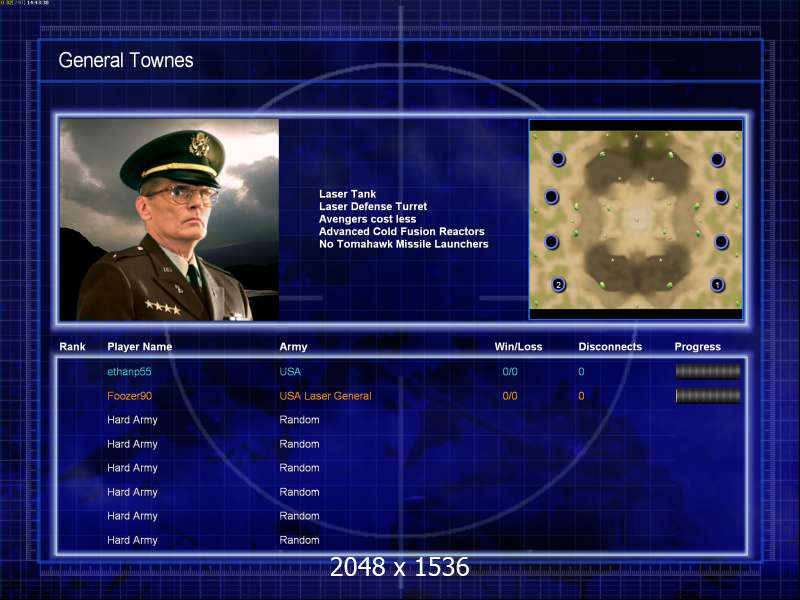Select the Player Name column header
The image size is (800, 600).
[140, 347]
